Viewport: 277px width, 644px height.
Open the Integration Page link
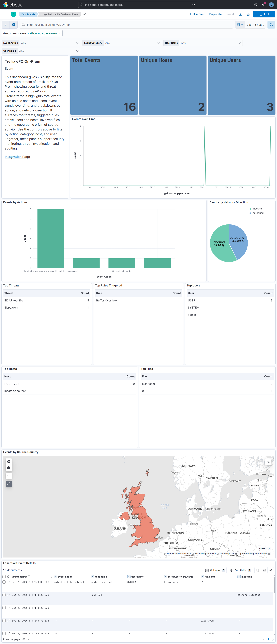click(17, 157)
